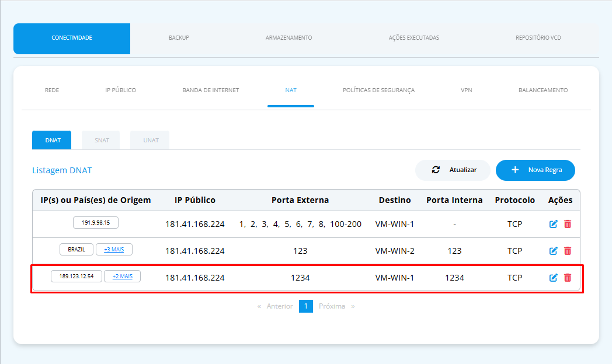Image resolution: width=612 pixels, height=364 pixels.
Task: Go to the Anterior page
Action: [x=280, y=306]
